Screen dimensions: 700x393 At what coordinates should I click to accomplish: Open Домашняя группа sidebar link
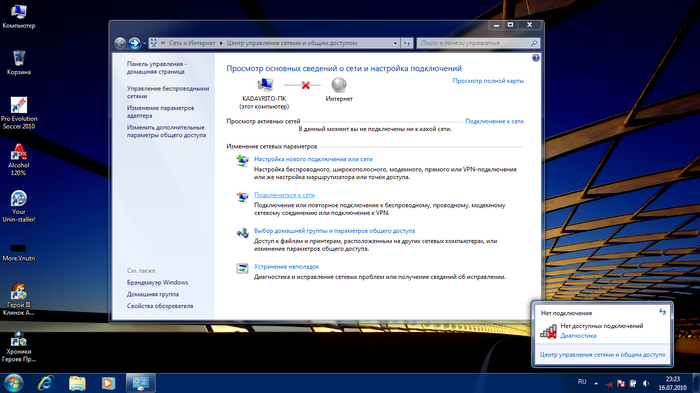coord(153,294)
